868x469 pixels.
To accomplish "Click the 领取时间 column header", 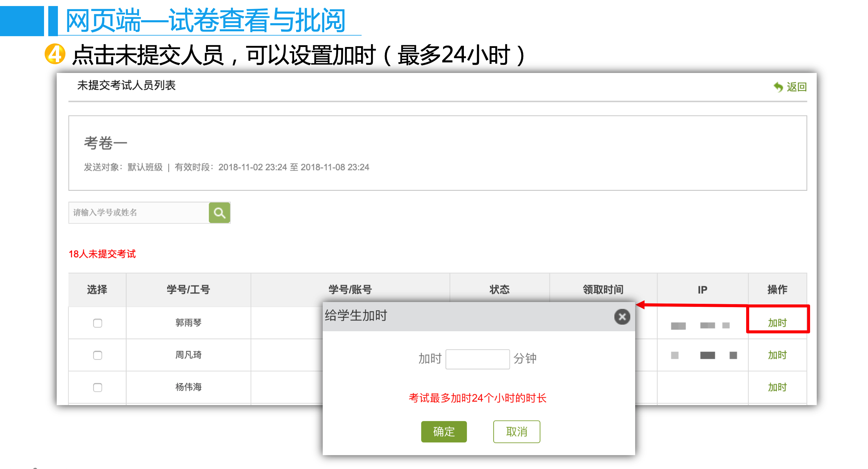I will click(603, 289).
